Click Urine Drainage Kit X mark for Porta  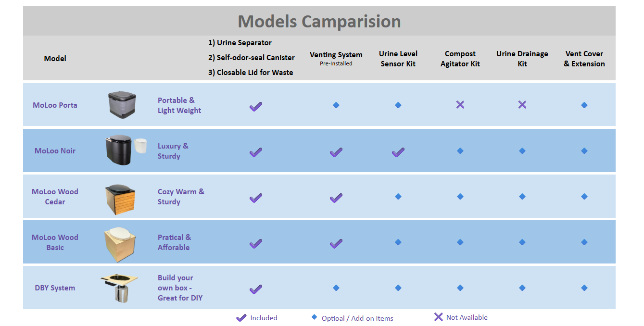click(x=522, y=105)
